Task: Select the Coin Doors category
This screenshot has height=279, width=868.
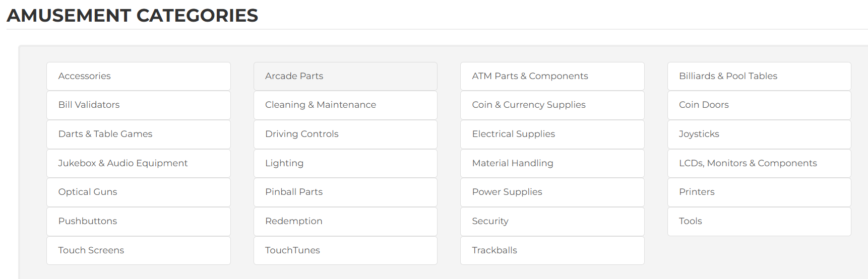Action: tap(759, 105)
